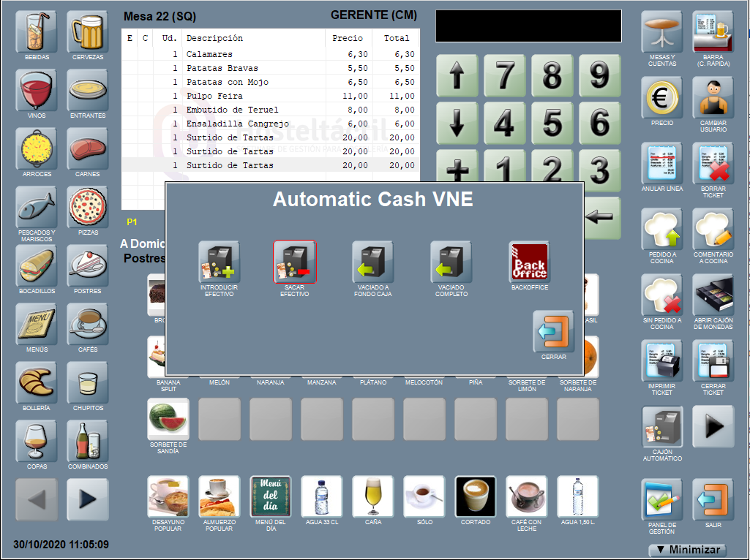Go to next category page arrow

(88, 499)
